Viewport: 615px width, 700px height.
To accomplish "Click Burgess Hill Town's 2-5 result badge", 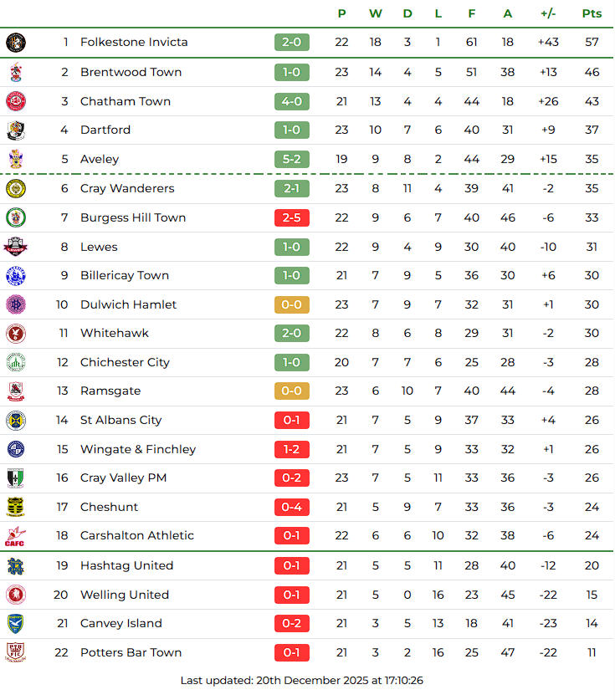I will coord(291,217).
